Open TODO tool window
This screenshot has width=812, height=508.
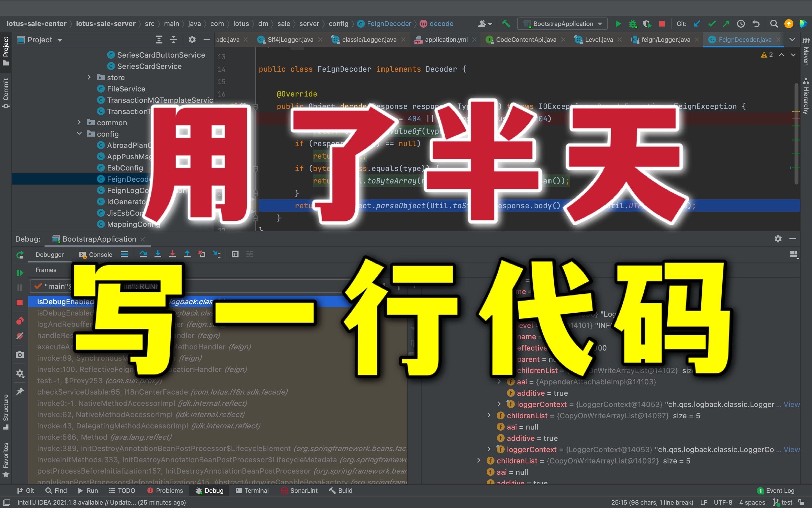point(122,491)
